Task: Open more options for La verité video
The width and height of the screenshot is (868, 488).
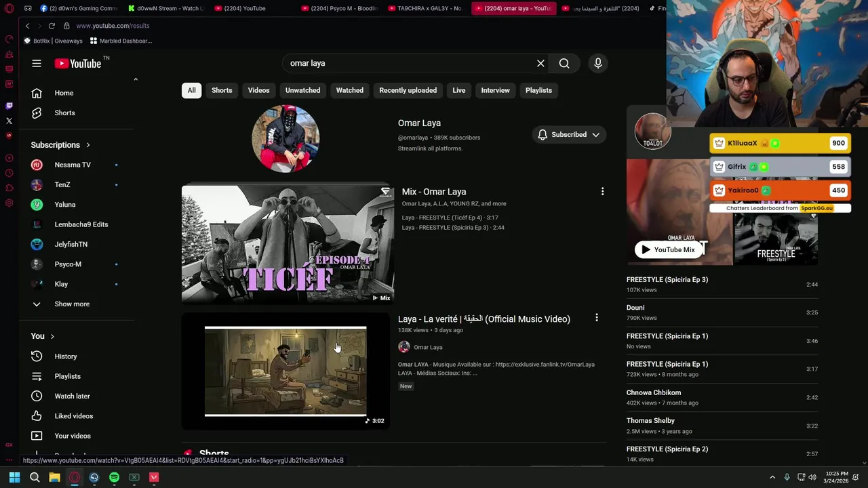Action: pos(597,318)
